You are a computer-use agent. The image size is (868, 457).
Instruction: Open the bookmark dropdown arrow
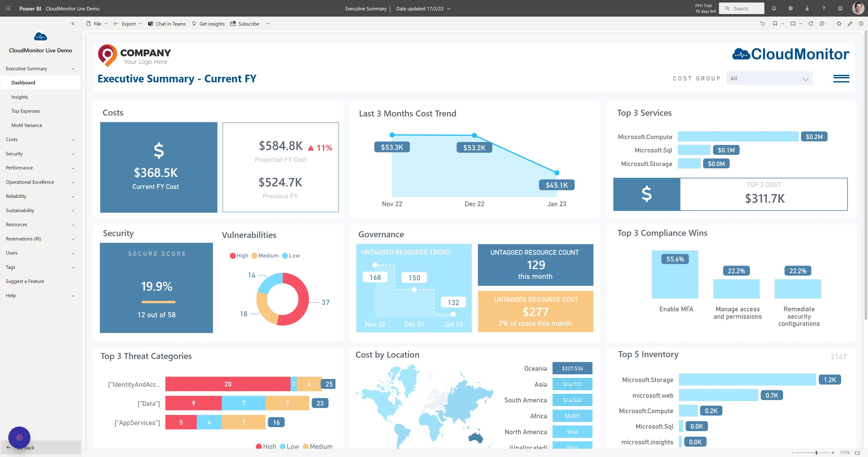783,24
